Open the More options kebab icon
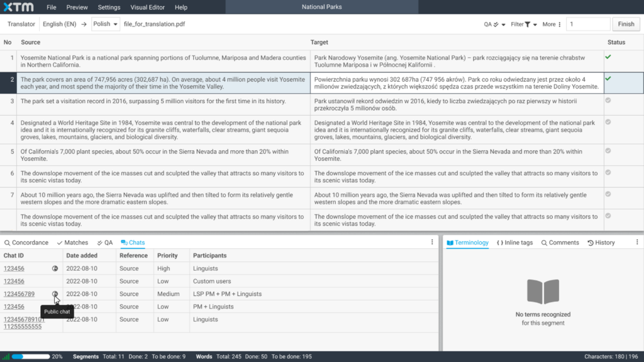The height and width of the screenshot is (362, 644). [560, 25]
